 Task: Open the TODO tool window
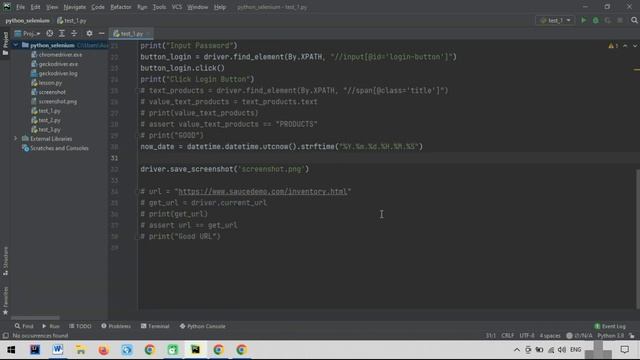pyautogui.click(x=80, y=326)
